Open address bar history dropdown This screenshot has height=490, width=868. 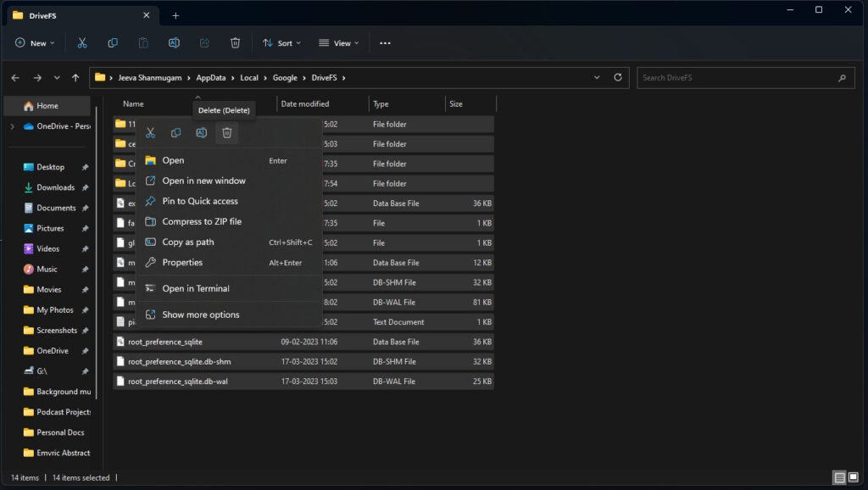coord(597,77)
